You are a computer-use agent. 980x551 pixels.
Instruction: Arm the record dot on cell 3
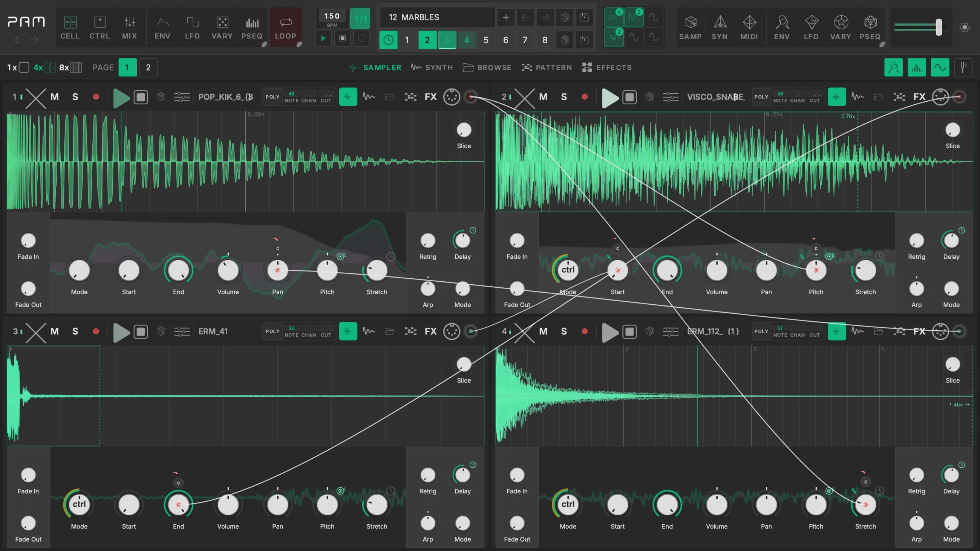click(x=96, y=331)
